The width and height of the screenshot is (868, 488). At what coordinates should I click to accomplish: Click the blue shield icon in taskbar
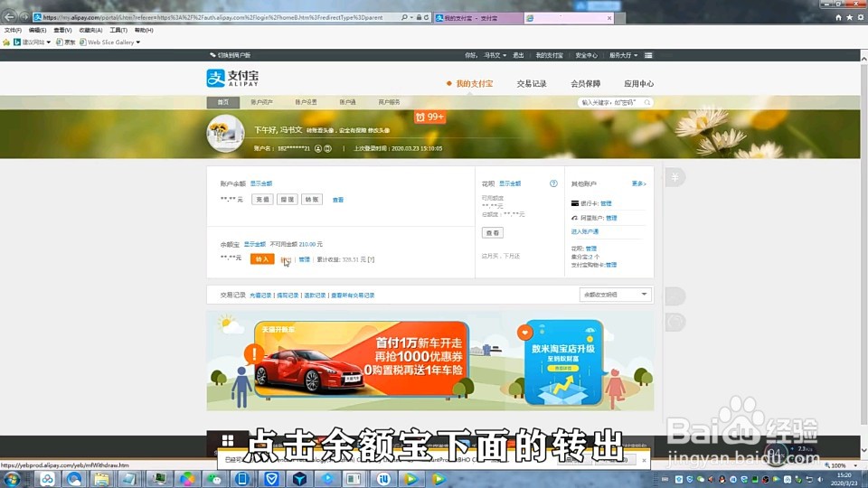pos(271,479)
